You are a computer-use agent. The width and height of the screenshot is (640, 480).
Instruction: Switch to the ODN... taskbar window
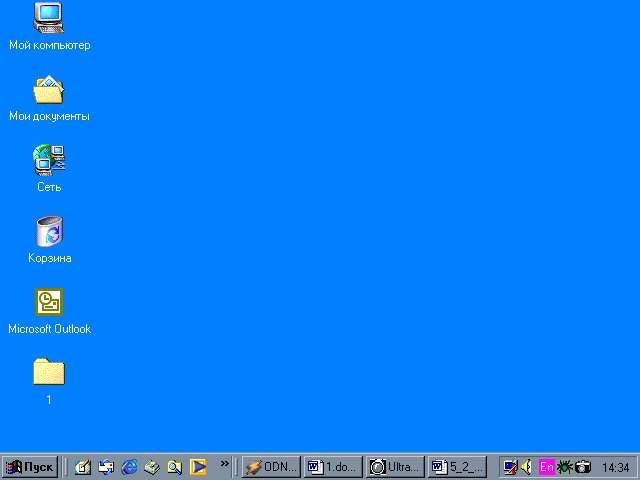[271, 467]
